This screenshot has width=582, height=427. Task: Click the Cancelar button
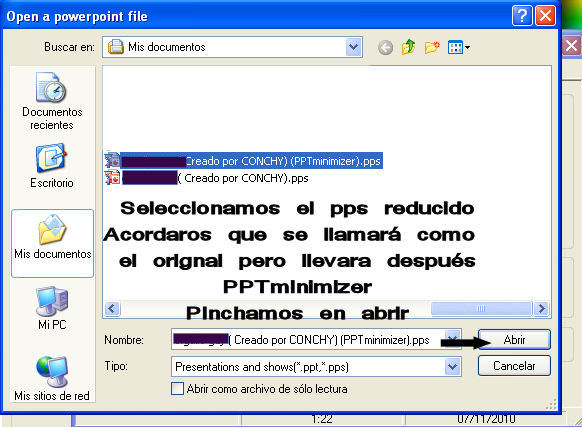[x=514, y=366]
